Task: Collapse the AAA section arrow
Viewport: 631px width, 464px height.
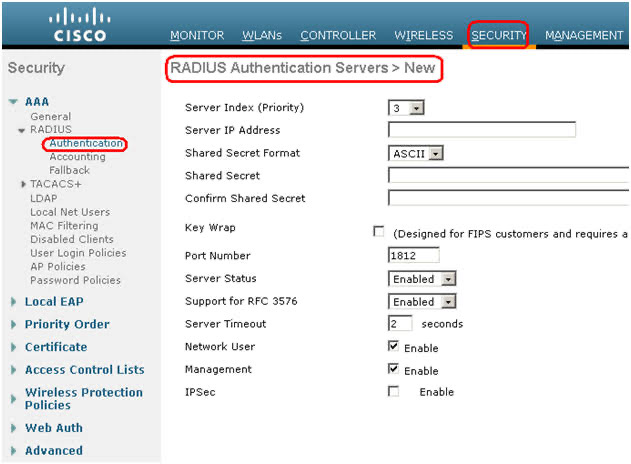Action: [13, 102]
